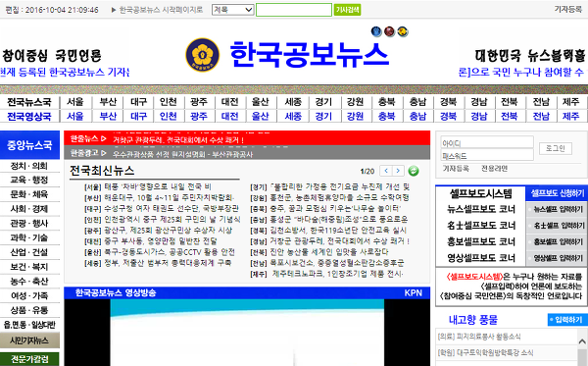The image size is (588, 366).
Task: Click the search text input field
Action: coord(294,10)
